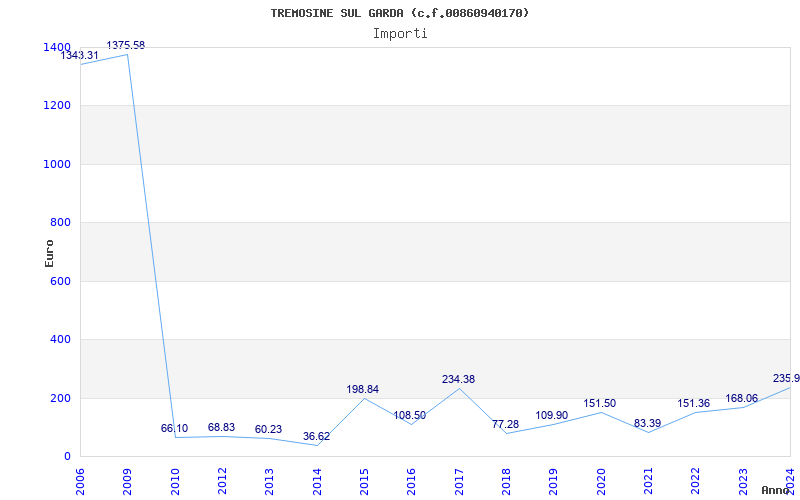Viewport: 800px width, 500px height.
Task: Click x-axis year 2013
Action: 269,481
